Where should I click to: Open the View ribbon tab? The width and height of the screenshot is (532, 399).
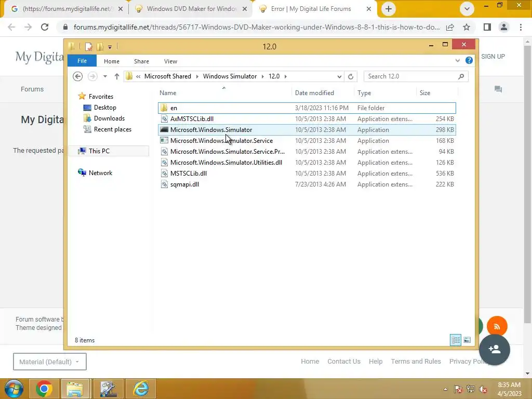(x=170, y=61)
